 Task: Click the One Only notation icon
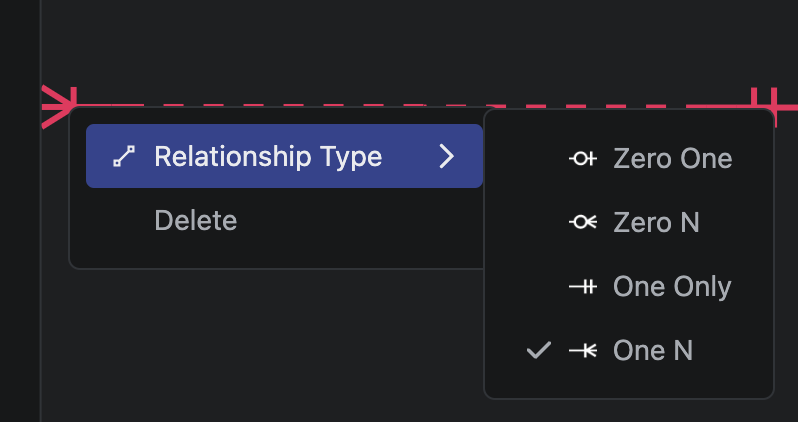click(583, 287)
